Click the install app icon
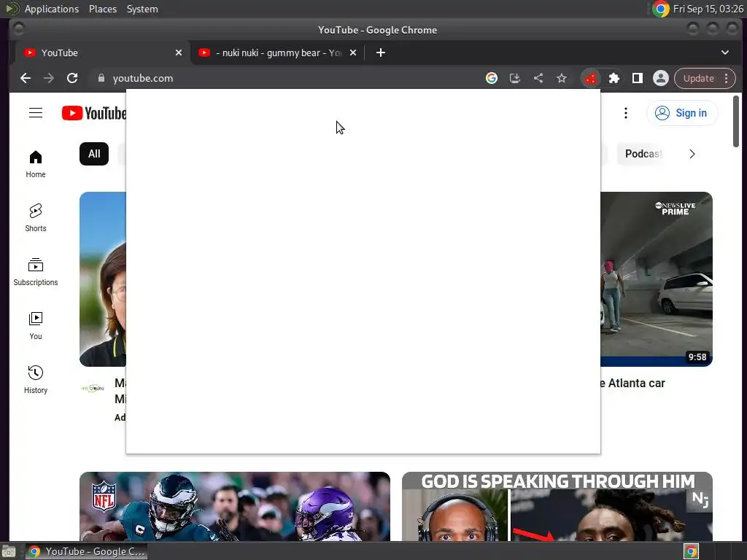This screenshot has height=560, width=747. 514,78
